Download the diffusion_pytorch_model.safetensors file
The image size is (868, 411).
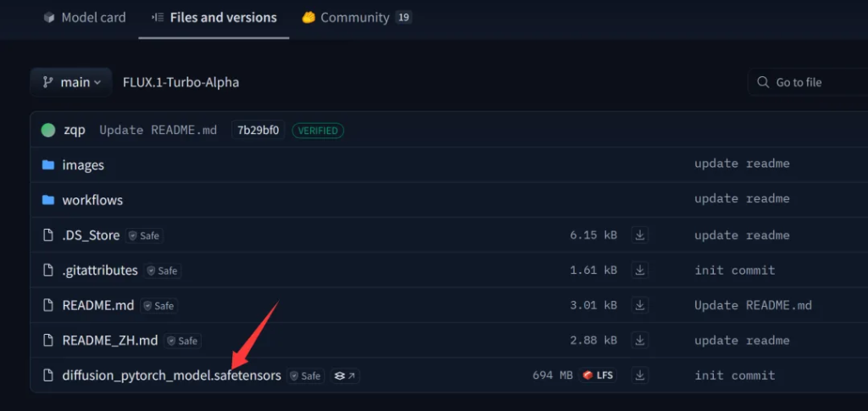coord(640,375)
